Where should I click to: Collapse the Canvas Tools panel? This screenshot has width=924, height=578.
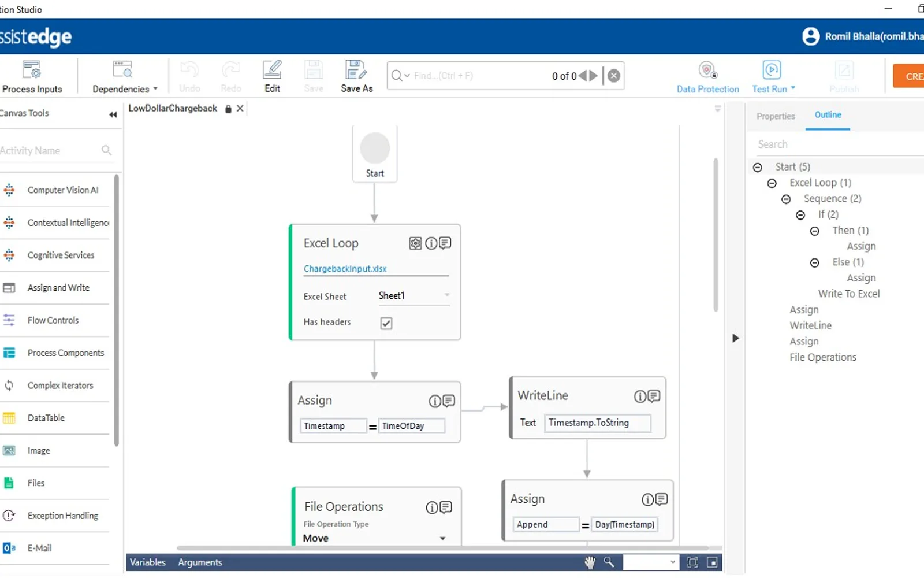tap(113, 114)
